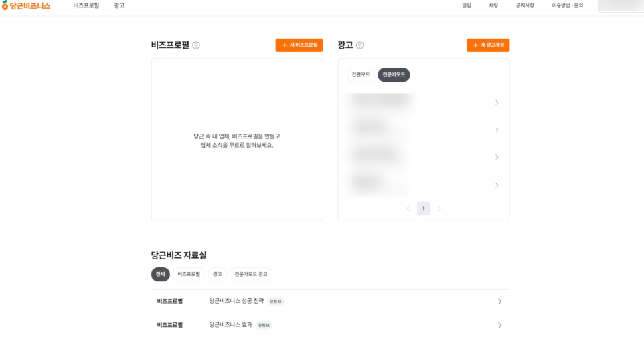The height and width of the screenshot is (339, 644).
Task: Expand chevron on 성공 전략 row
Action: [x=499, y=302]
